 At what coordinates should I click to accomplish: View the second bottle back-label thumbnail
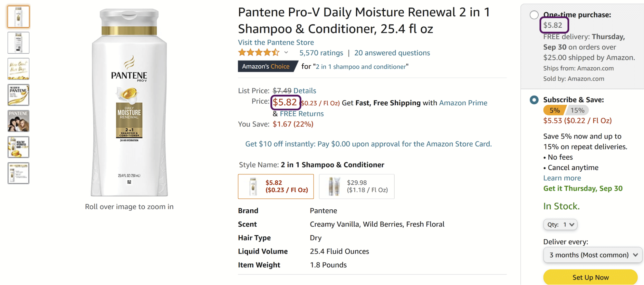(x=18, y=43)
